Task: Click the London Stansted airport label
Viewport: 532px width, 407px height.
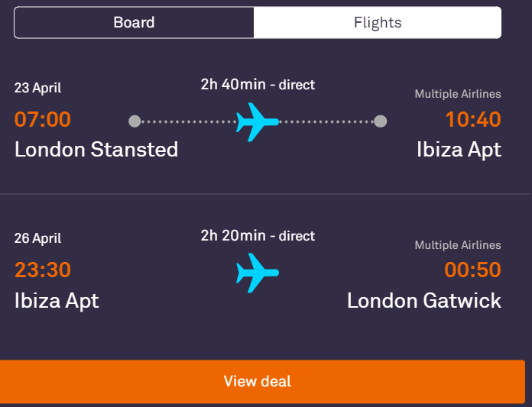Action: coord(96,150)
